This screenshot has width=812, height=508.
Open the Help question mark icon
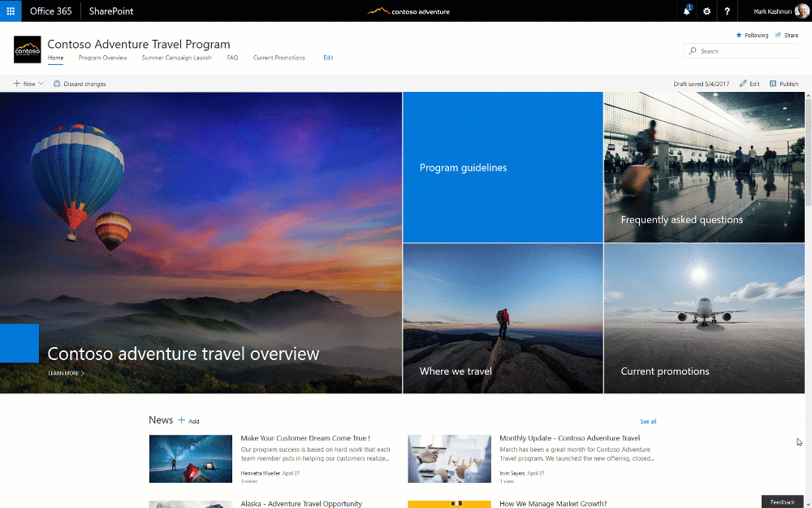point(726,11)
